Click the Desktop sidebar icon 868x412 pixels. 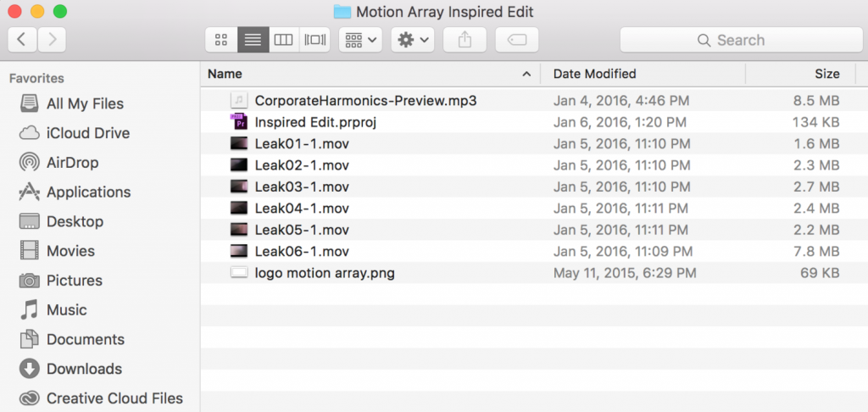[x=30, y=221]
